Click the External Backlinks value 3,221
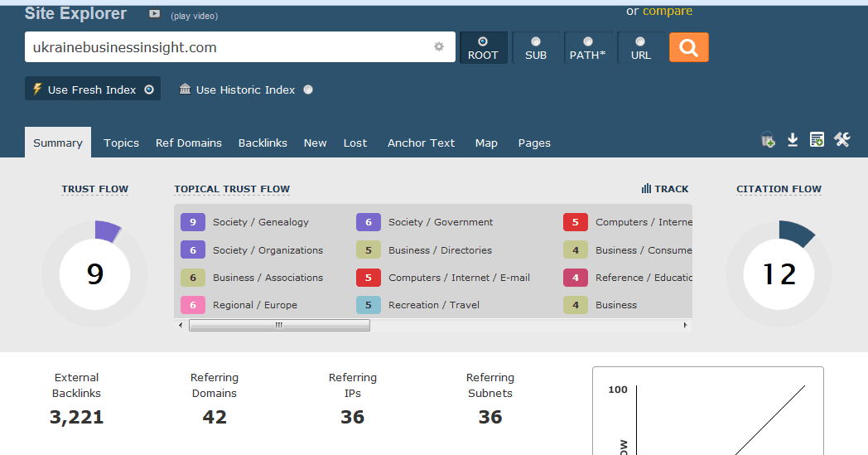 click(x=76, y=417)
